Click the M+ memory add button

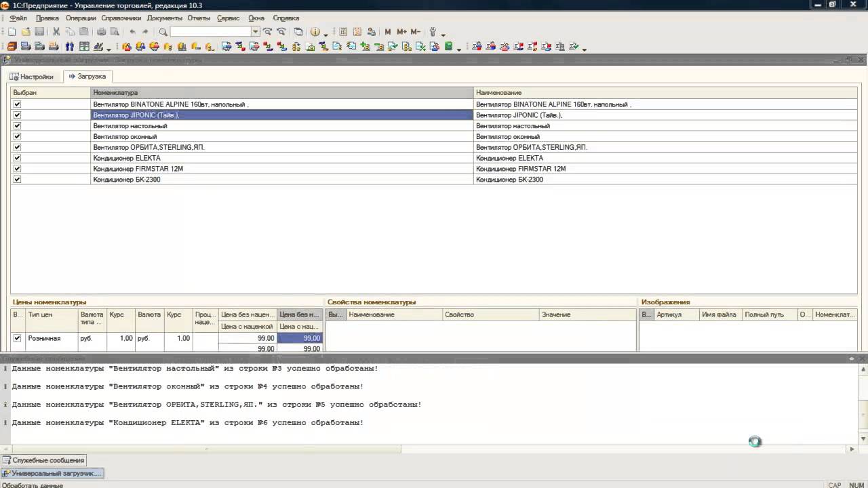[x=401, y=32]
